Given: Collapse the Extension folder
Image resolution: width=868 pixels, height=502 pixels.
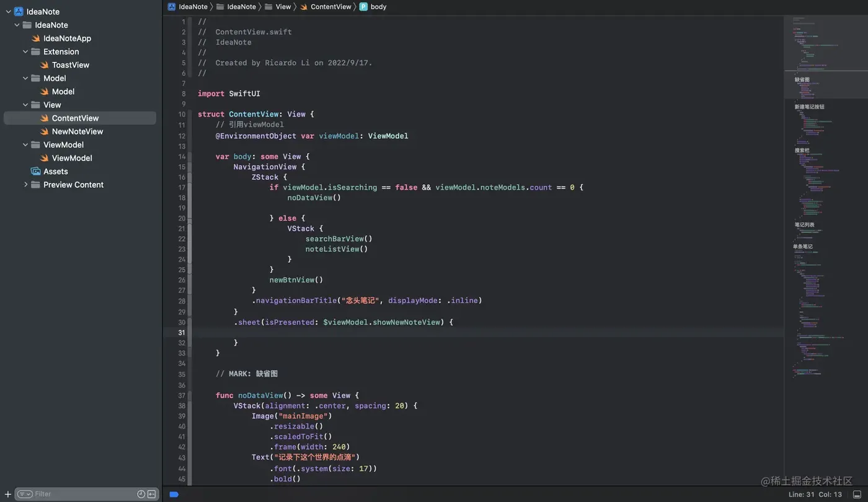Looking at the screenshot, I should click(x=25, y=51).
